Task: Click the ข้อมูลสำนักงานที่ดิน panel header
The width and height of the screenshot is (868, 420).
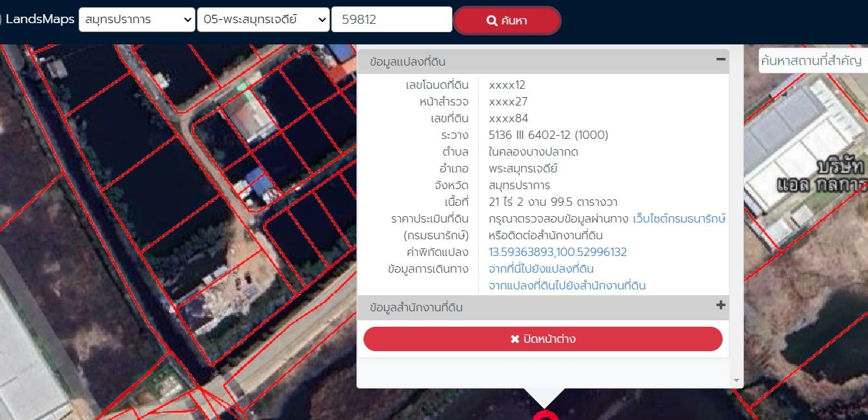Action: pyautogui.click(x=543, y=307)
